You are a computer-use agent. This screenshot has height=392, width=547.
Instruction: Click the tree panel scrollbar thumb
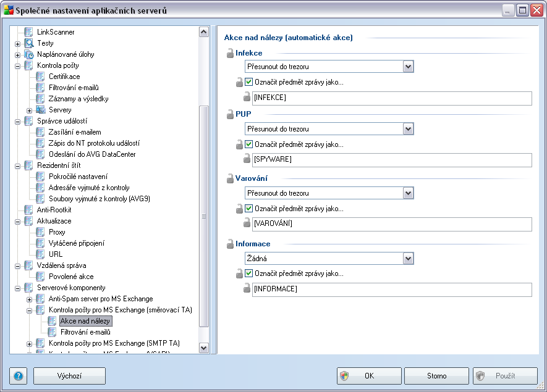click(204, 217)
